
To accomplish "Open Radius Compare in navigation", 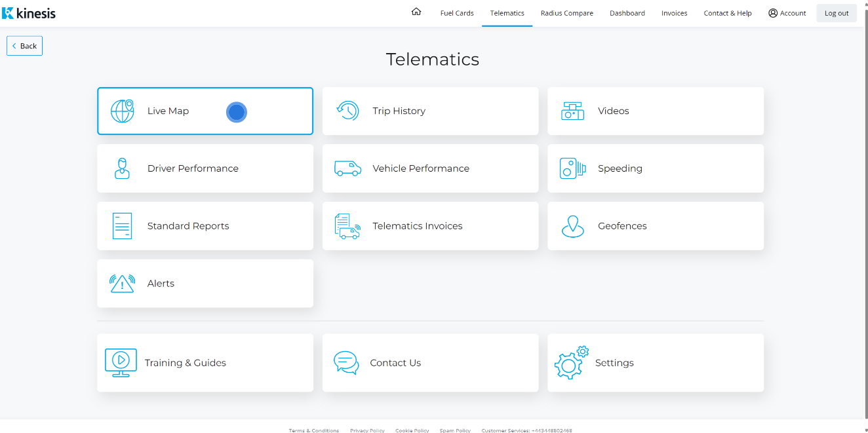I will tap(567, 13).
